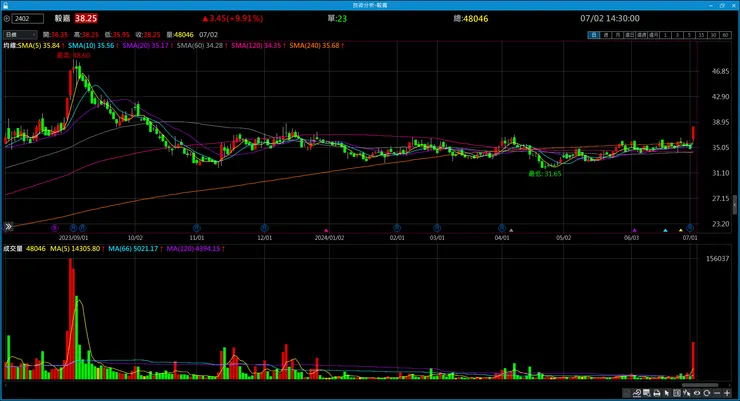Image resolution: width=740 pixels, height=401 pixels.
Task: Select the daily (日) period tab
Action: tap(593, 35)
